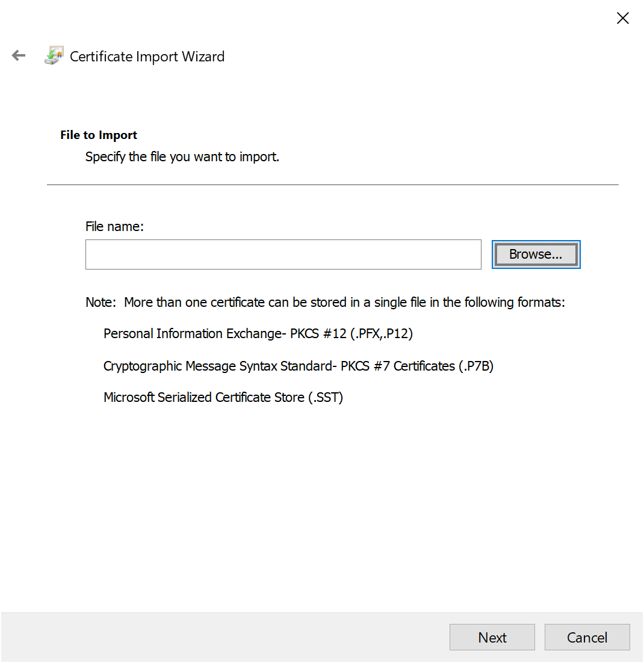Select the Microsoft Serialized Certificate Store line

pos(223,397)
